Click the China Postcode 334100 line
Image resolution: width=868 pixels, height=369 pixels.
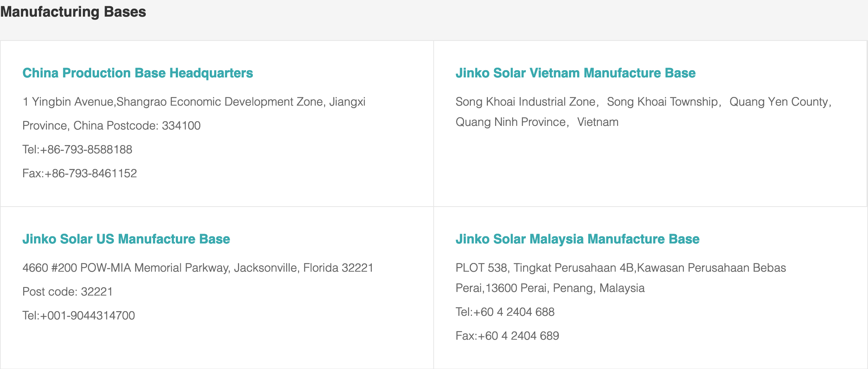(111, 126)
